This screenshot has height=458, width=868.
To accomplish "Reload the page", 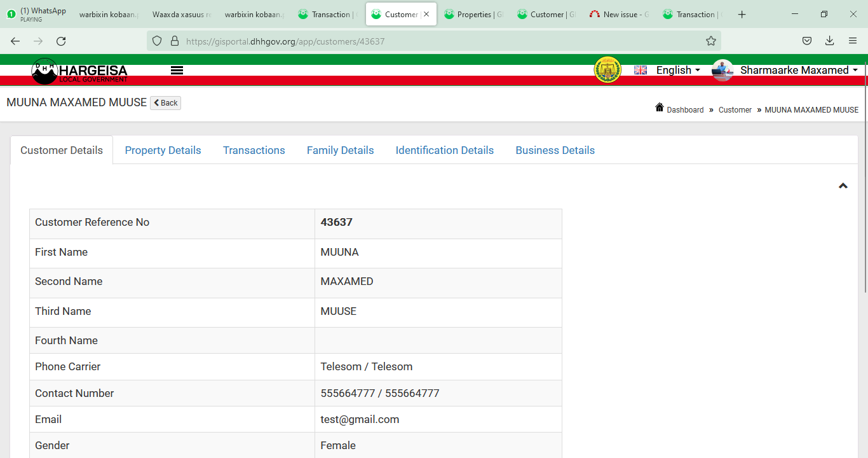I will point(61,41).
